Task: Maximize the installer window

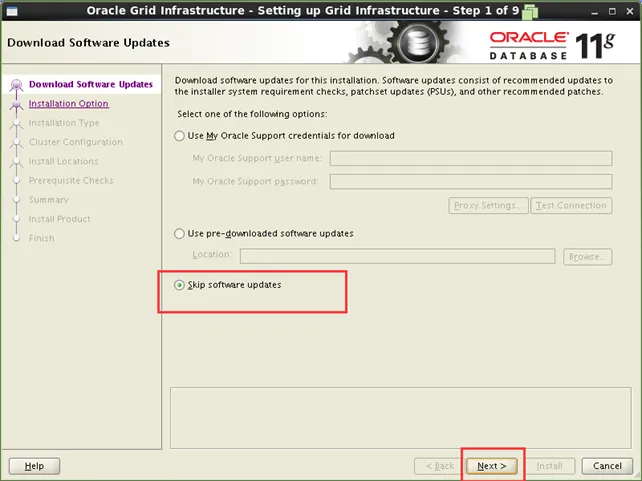Action: click(612, 11)
